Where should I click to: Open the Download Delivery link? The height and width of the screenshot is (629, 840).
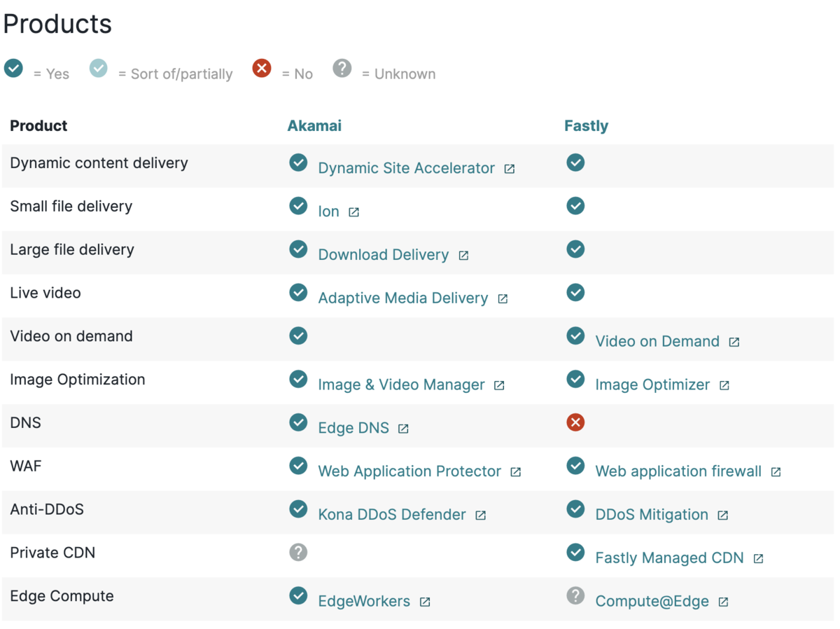point(383,255)
